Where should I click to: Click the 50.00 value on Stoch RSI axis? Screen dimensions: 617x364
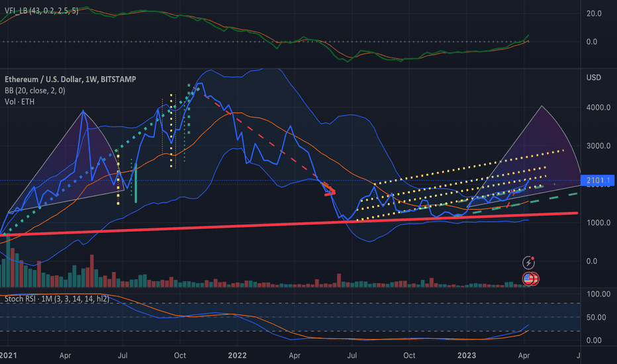pos(596,317)
